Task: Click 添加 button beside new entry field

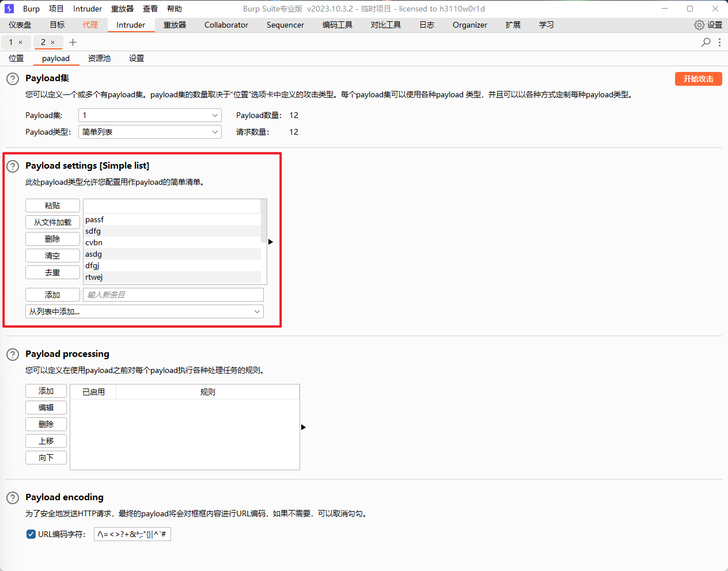Action: tap(52, 295)
